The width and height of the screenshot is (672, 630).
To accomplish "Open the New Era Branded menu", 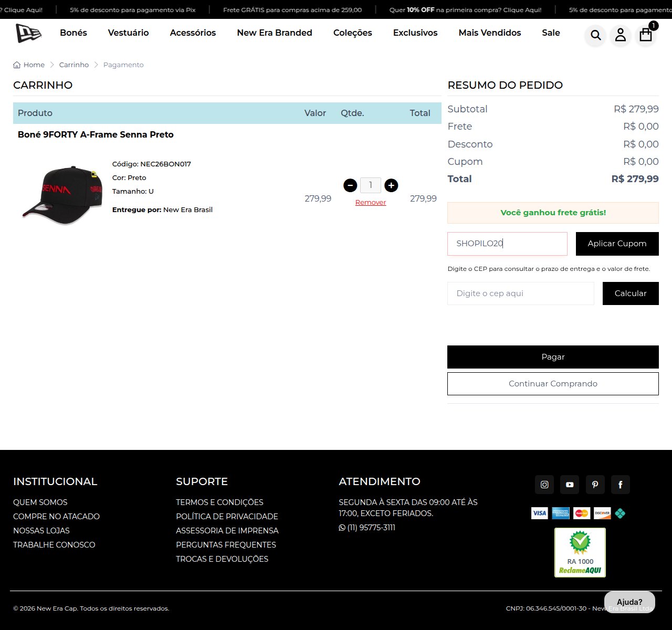I will (x=275, y=33).
